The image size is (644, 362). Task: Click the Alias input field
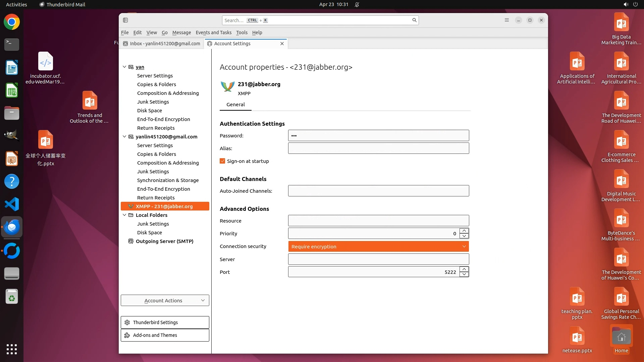[x=378, y=148]
